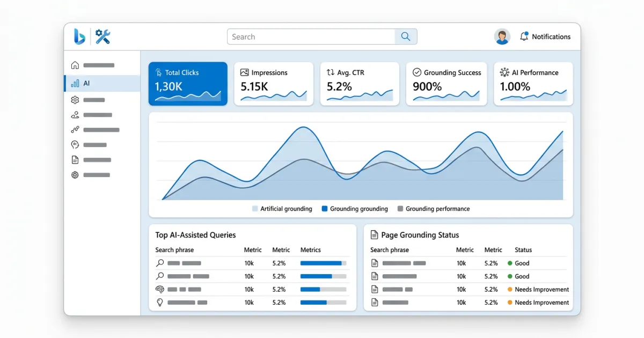This screenshot has width=644, height=338.
Task: Click the connected-nodes graph sidebar icon
Action: 75,130
